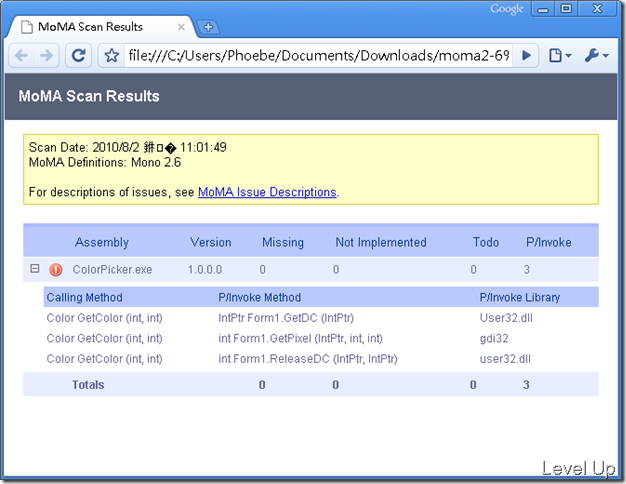Click the Go play arrow beside address bar
The image size is (626, 484).
click(x=527, y=56)
